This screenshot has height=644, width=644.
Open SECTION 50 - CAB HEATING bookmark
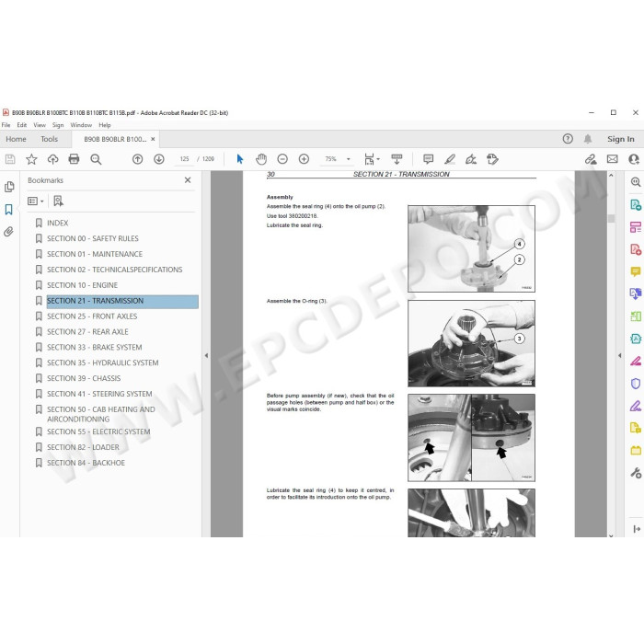tap(101, 414)
